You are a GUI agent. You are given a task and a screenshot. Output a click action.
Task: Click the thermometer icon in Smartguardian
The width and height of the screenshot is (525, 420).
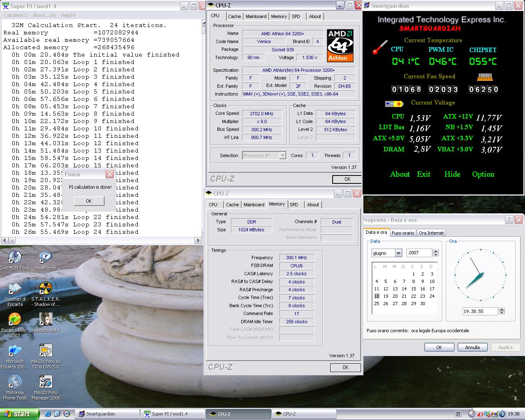(x=380, y=47)
